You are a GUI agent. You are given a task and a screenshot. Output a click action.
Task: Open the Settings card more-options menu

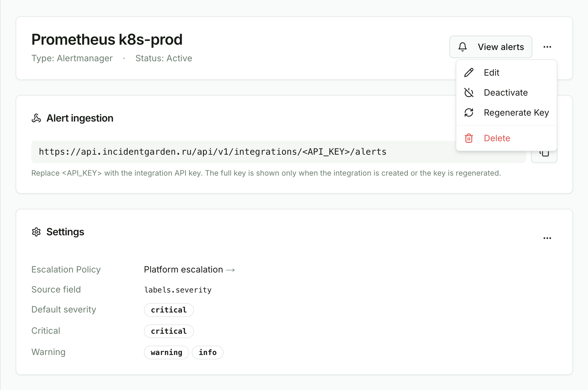(547, 238)
